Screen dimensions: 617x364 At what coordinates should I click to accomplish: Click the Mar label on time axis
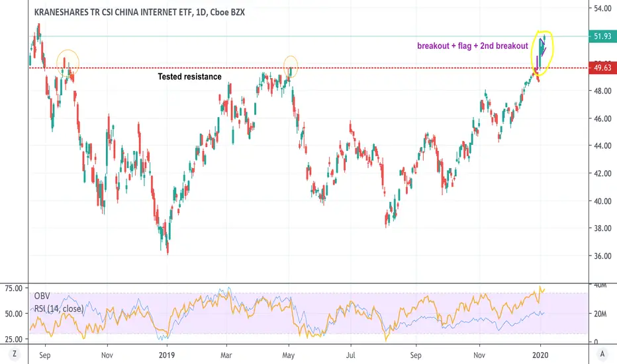(226, 355)
